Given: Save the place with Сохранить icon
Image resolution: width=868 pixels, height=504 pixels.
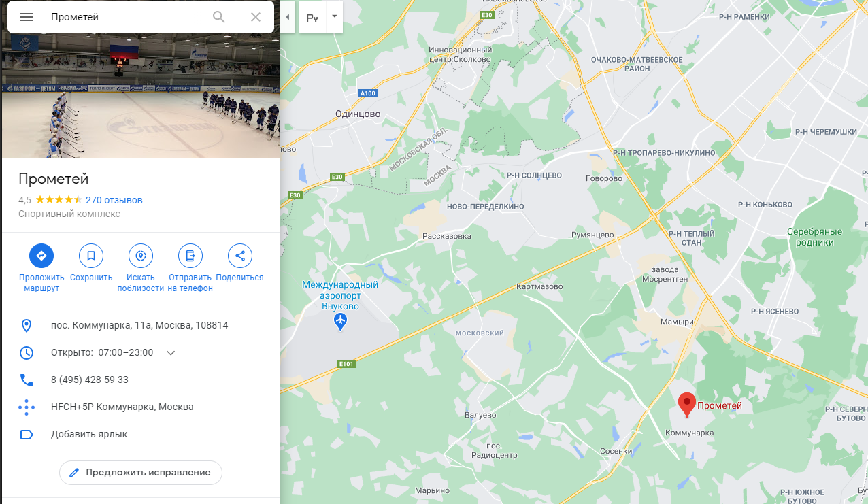Looking at the screenshot, I should coord(91,256).
